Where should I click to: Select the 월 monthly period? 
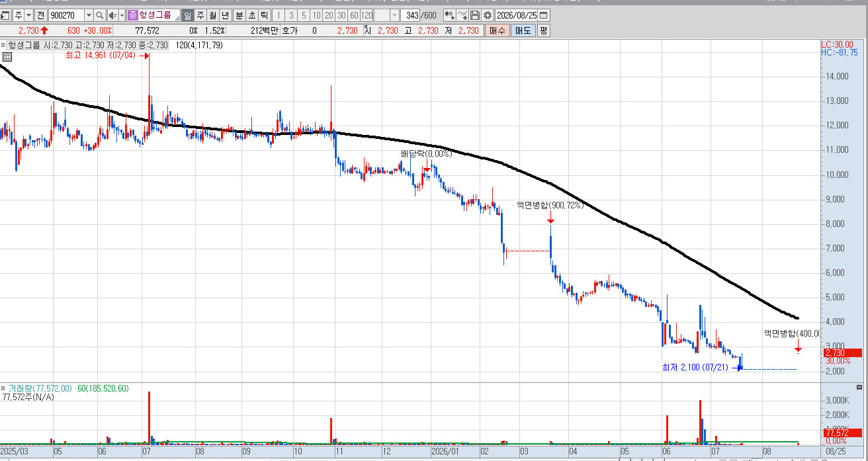[213, 15]
